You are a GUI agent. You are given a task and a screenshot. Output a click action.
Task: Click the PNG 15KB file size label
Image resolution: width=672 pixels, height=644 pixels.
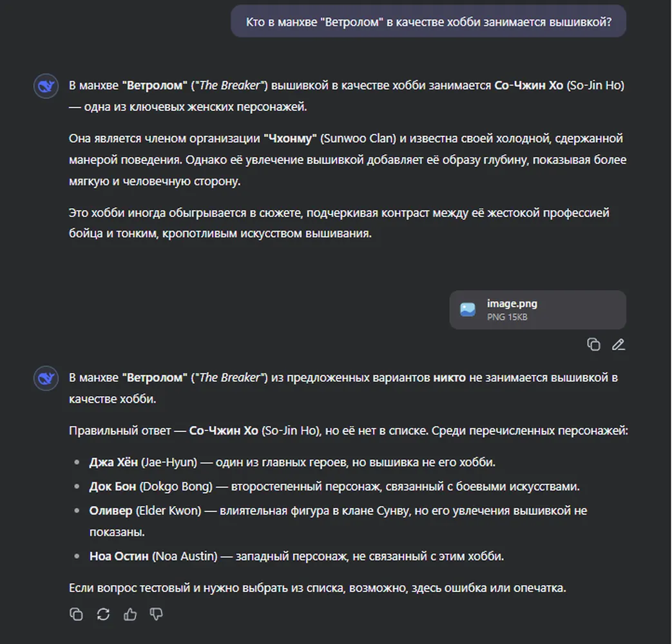(x=507, y=317)
